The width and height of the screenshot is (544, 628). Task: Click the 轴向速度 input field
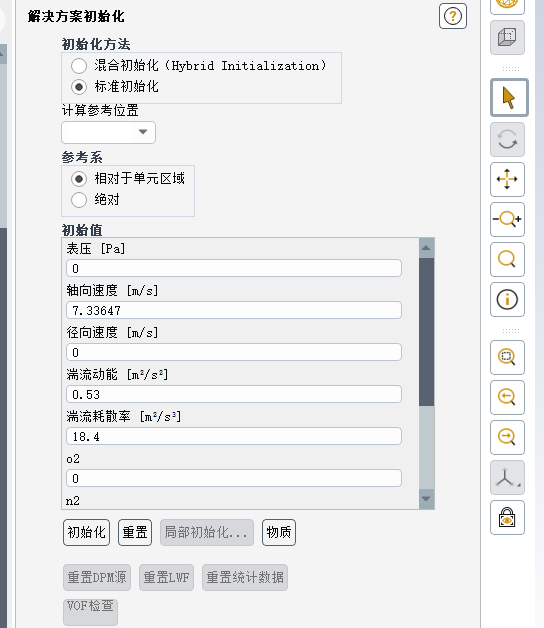point(234,310)
